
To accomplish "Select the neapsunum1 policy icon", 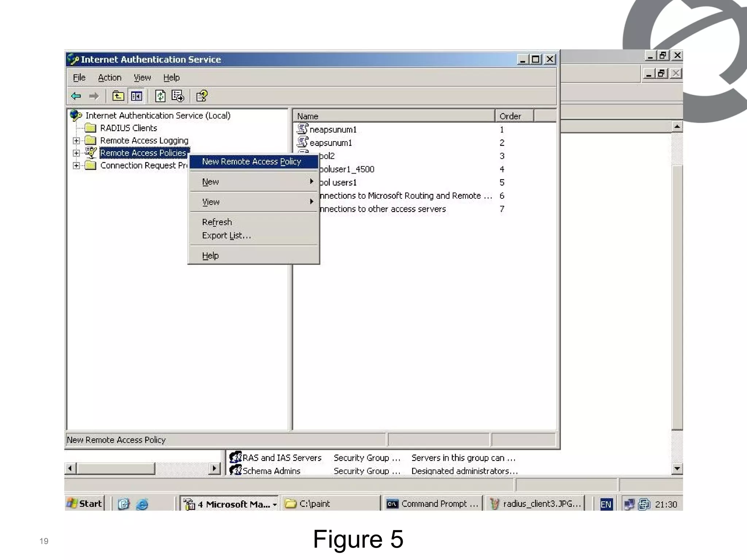I will point(302,129).
